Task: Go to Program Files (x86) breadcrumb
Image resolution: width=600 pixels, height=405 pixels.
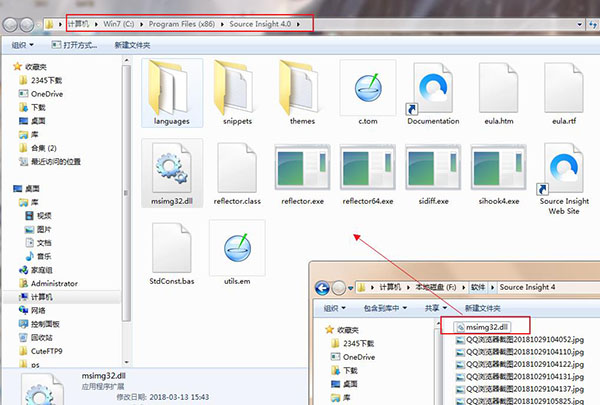Action: pyautogui.click(x=182, y=24)
